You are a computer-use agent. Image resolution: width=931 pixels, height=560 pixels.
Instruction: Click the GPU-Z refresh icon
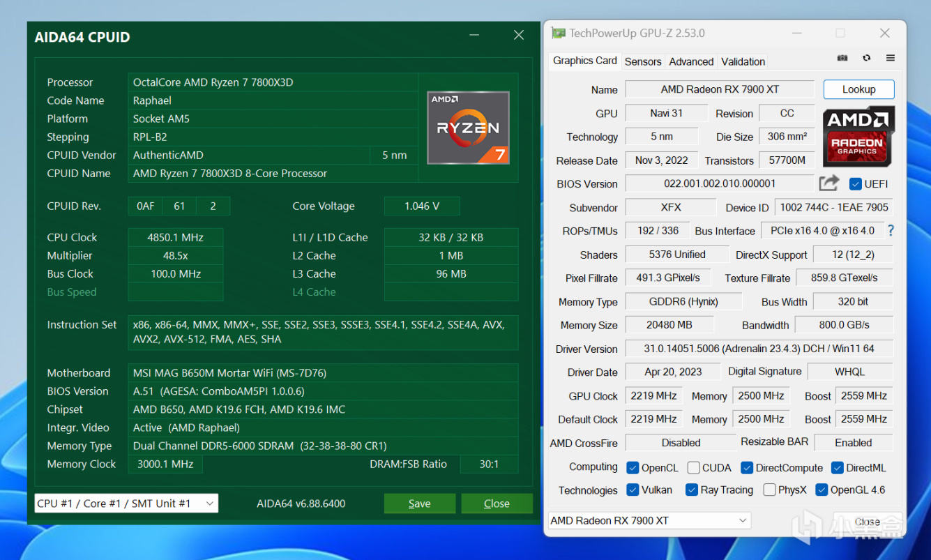click(866, 59)
